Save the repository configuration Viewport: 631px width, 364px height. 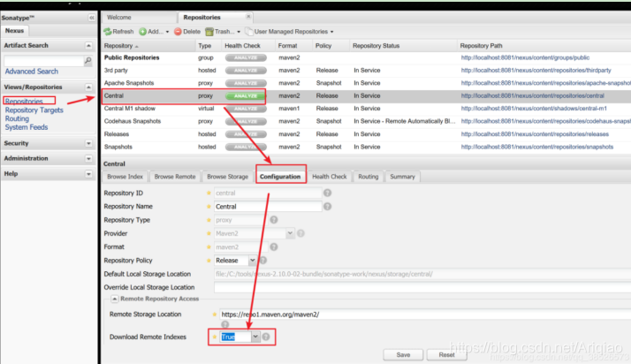coord(403,355)
